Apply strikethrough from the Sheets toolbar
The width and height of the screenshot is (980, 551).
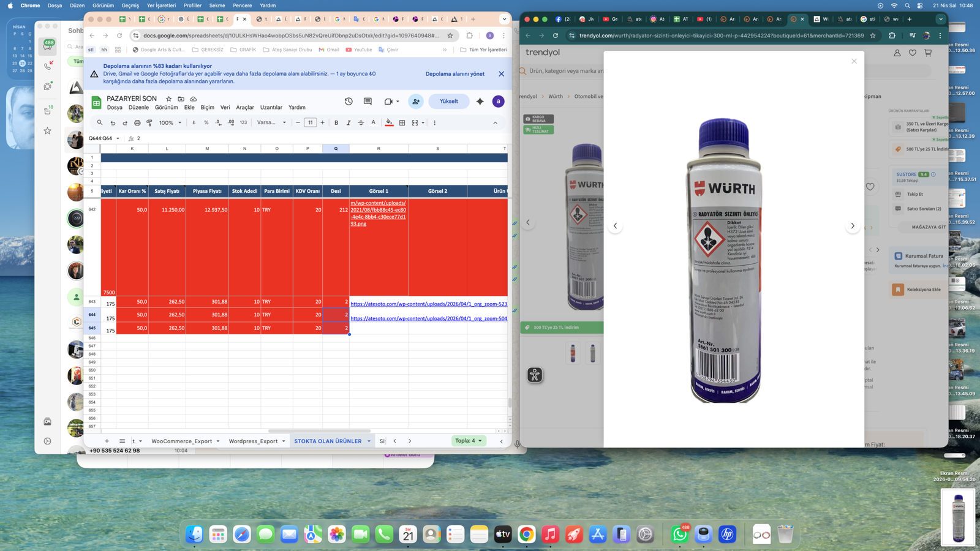click(361, 122)
